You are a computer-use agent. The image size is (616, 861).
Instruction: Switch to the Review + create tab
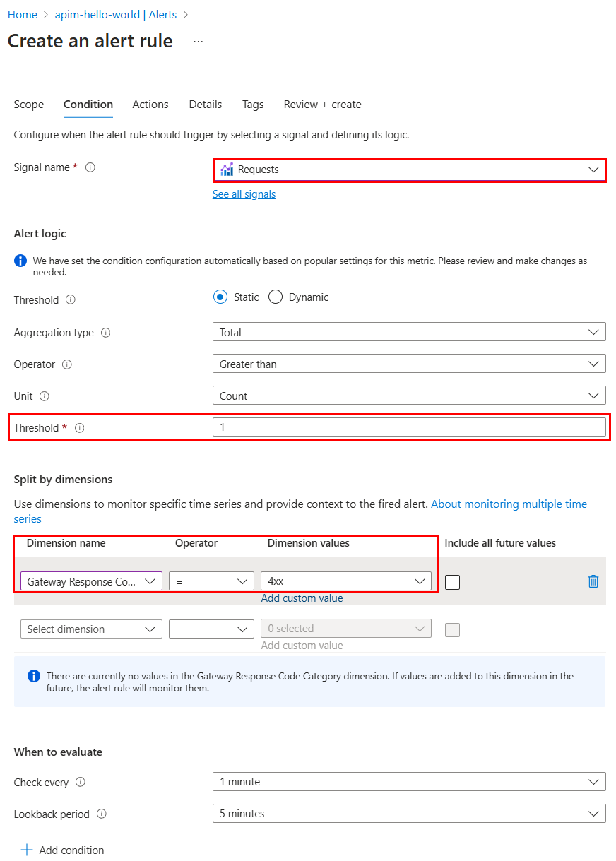pyautogui.click(x=322, y=105)
